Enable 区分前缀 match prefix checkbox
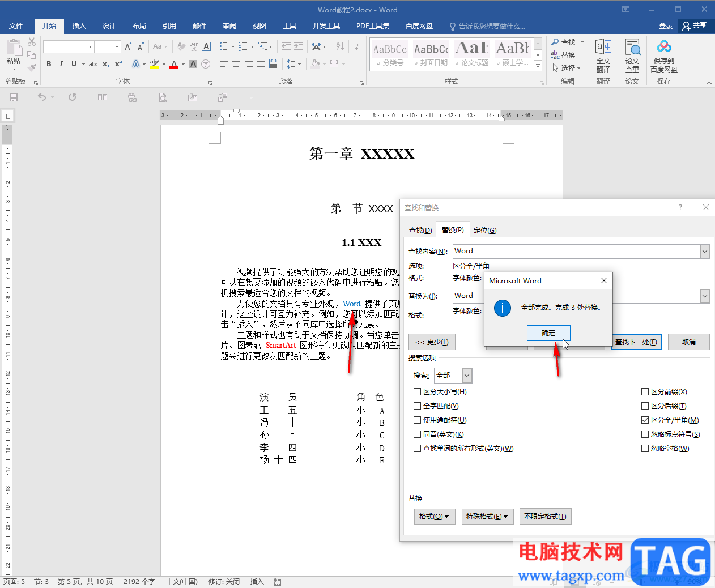The height and width of the screenshot is (588, 715). (645, 391)
